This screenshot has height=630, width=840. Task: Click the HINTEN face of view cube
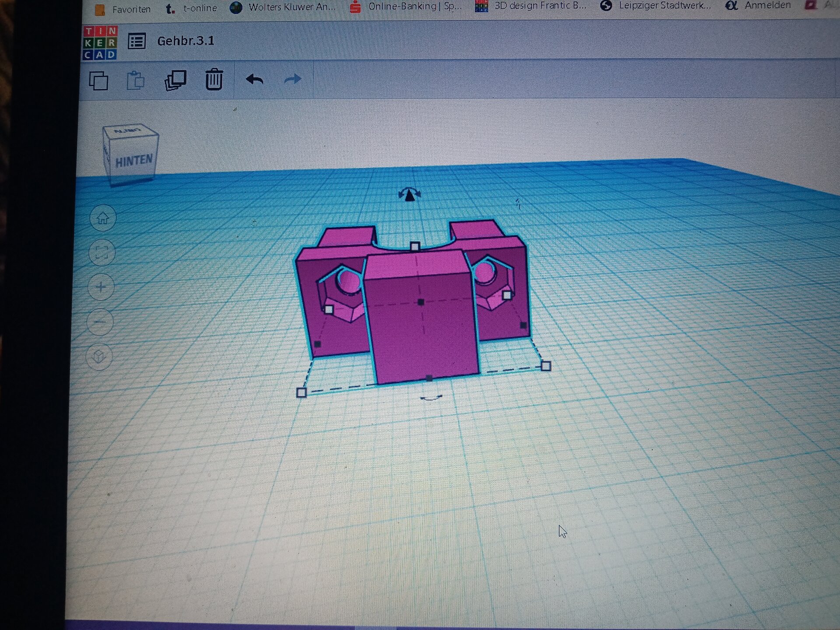coord(133,161)
